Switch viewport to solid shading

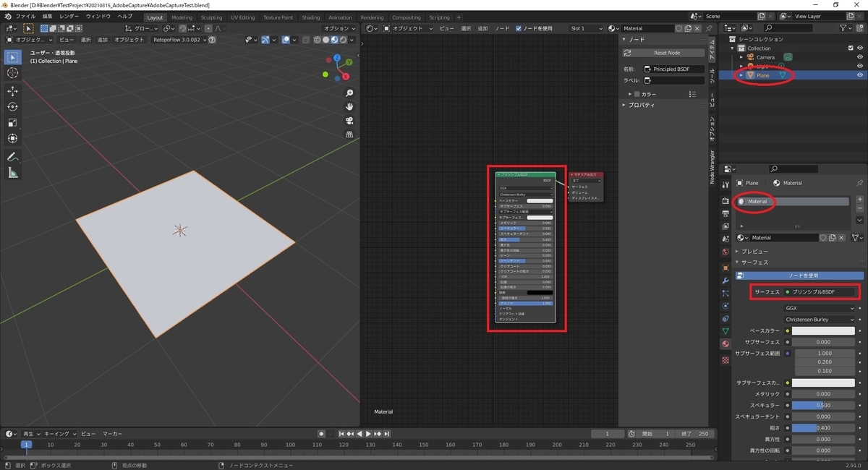pos(325,40)
